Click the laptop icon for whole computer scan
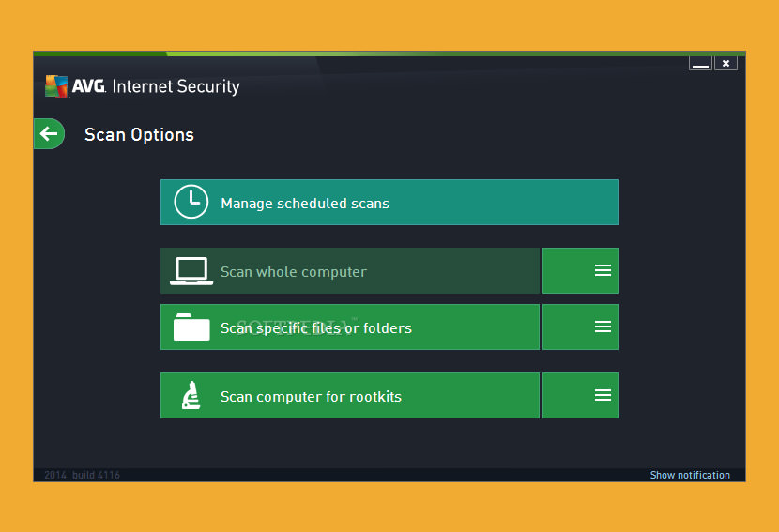 (191, 271)
